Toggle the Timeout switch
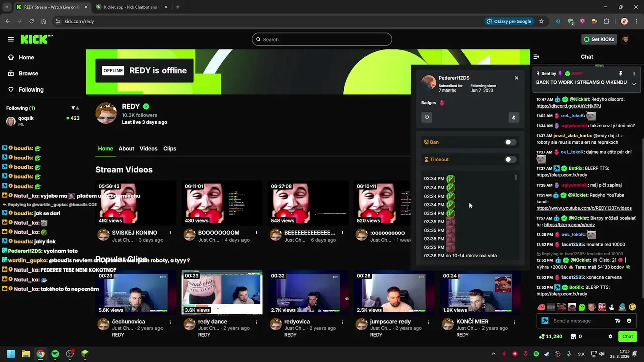This screenshot has width=644, height=362. click(510, 160)
